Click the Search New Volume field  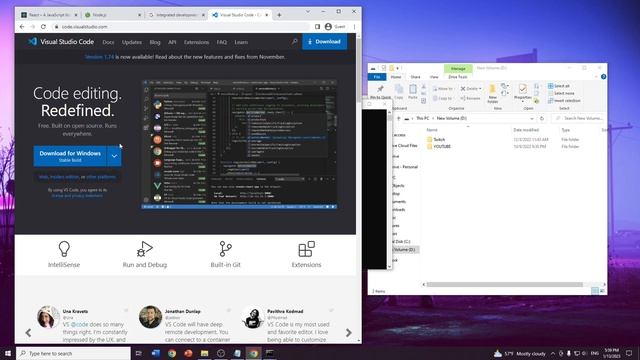(x=578, y=118)
